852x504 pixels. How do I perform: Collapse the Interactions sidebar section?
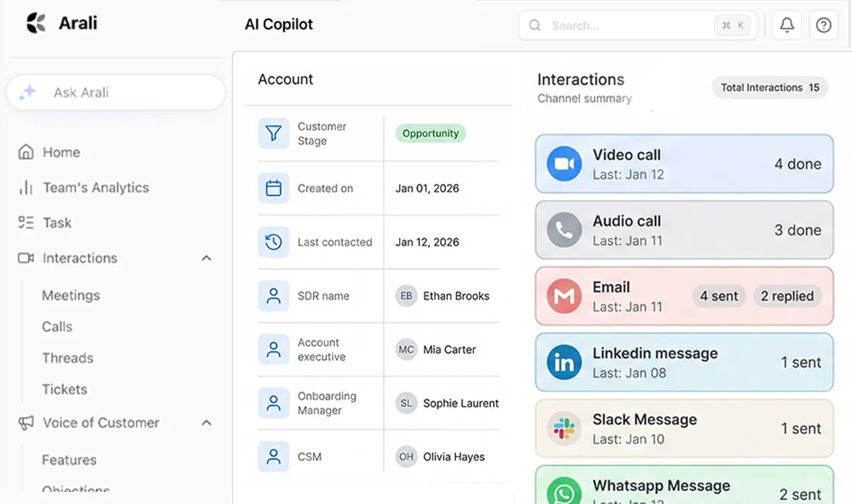(207, 258)
